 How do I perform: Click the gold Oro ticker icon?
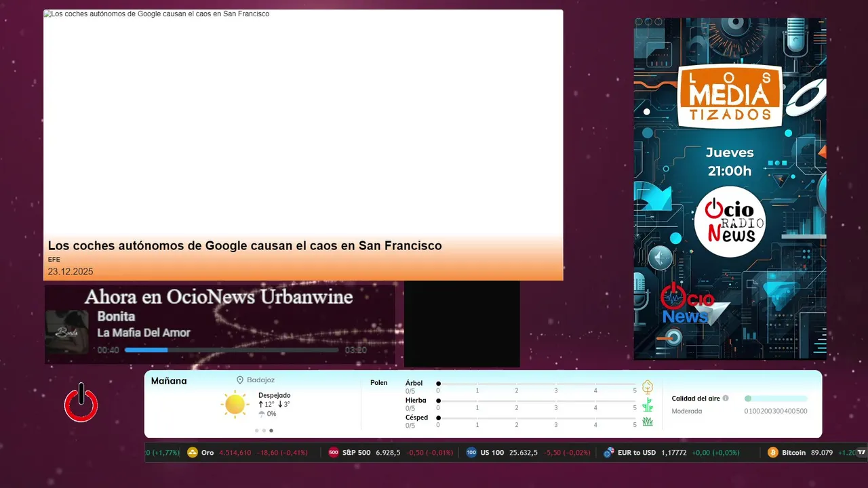coord(193,453)
